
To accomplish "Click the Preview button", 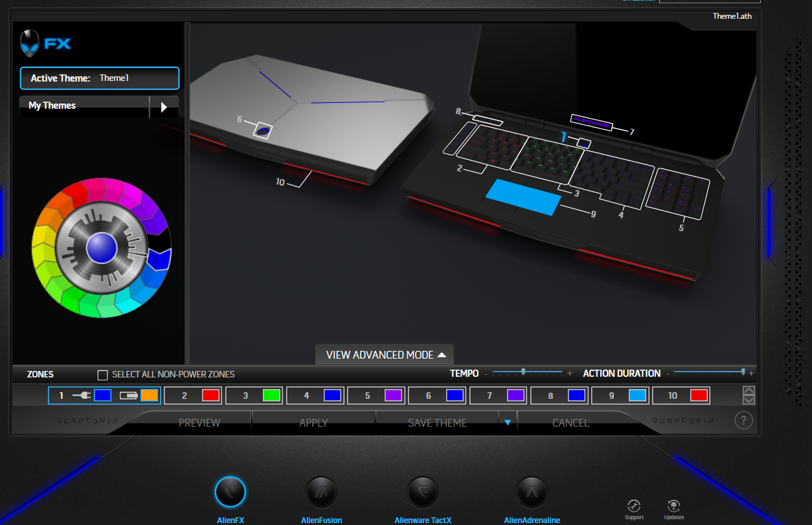I will pos(199,423).
